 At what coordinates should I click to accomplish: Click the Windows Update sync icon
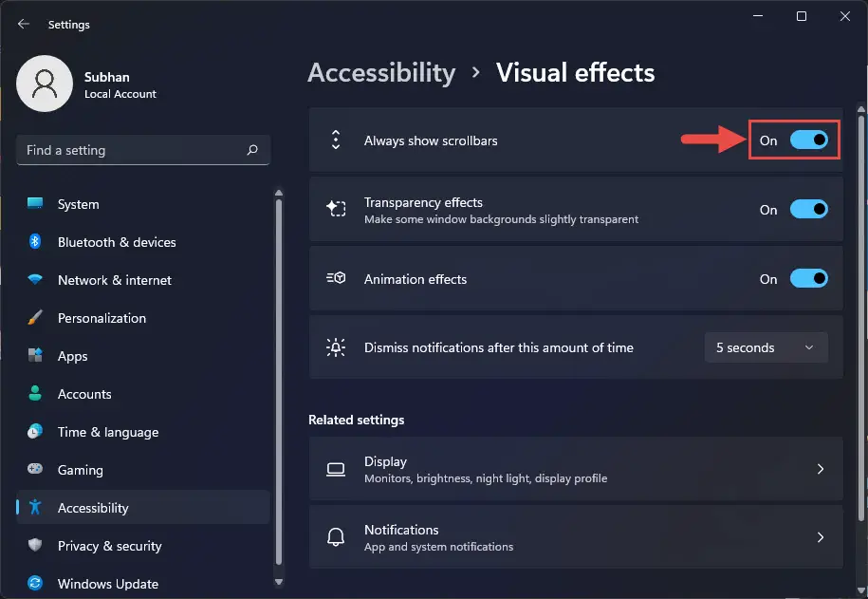35,583
